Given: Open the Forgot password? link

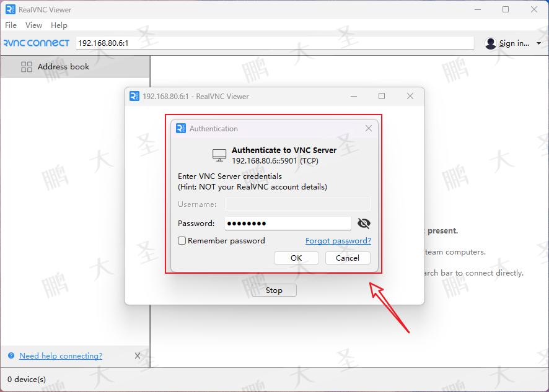Looking at the screenshot, I should click(338, 241).
